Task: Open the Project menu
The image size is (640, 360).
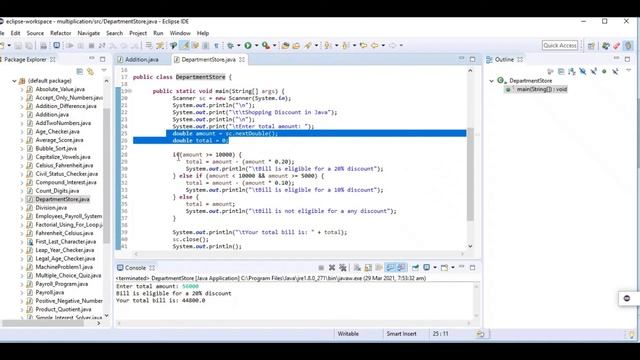Action: click(138, 33)
